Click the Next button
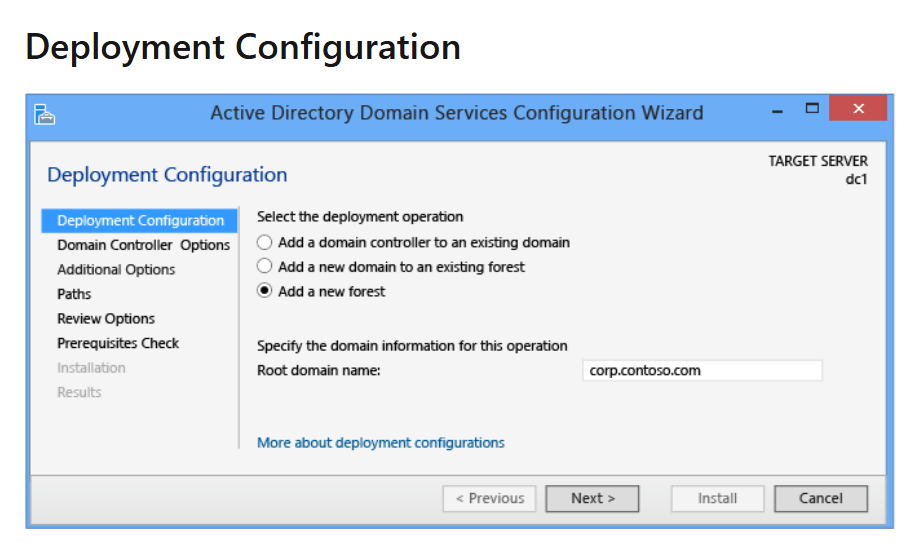The height and width of the screenshot is (543, 915). [592, 499]
